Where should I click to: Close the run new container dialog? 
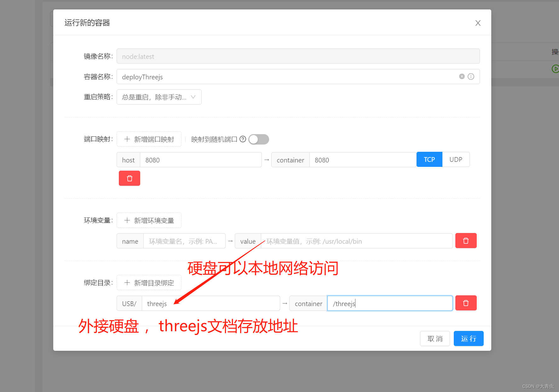point(478,23)
